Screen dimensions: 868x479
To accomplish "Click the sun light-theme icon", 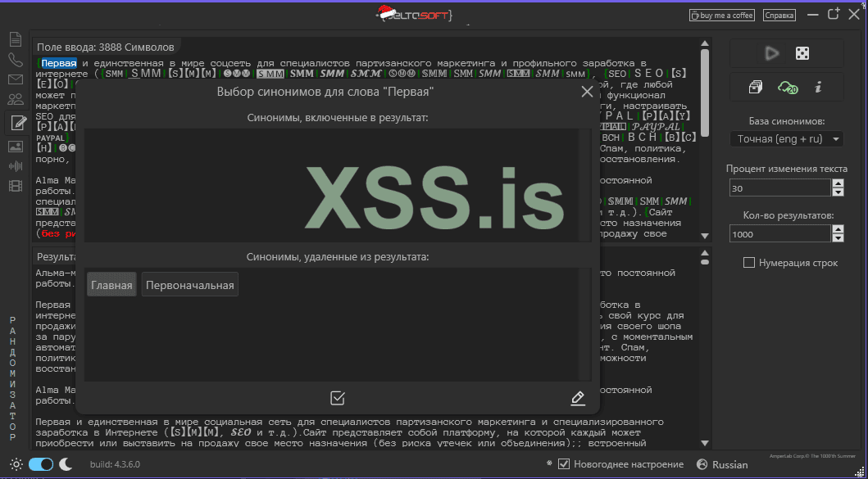I will (x=16, y=464).
